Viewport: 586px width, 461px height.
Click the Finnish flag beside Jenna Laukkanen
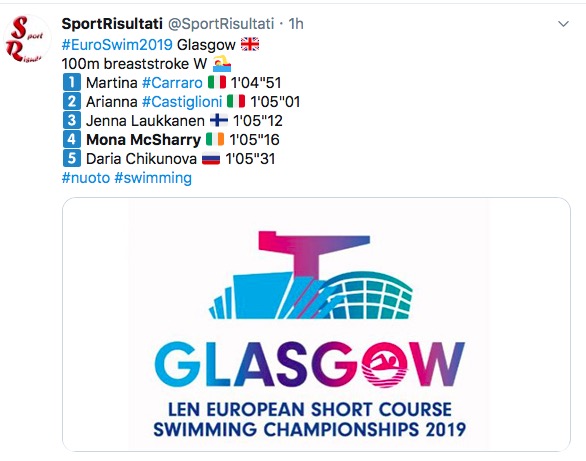pyautogui.click(x=219, y=120)
